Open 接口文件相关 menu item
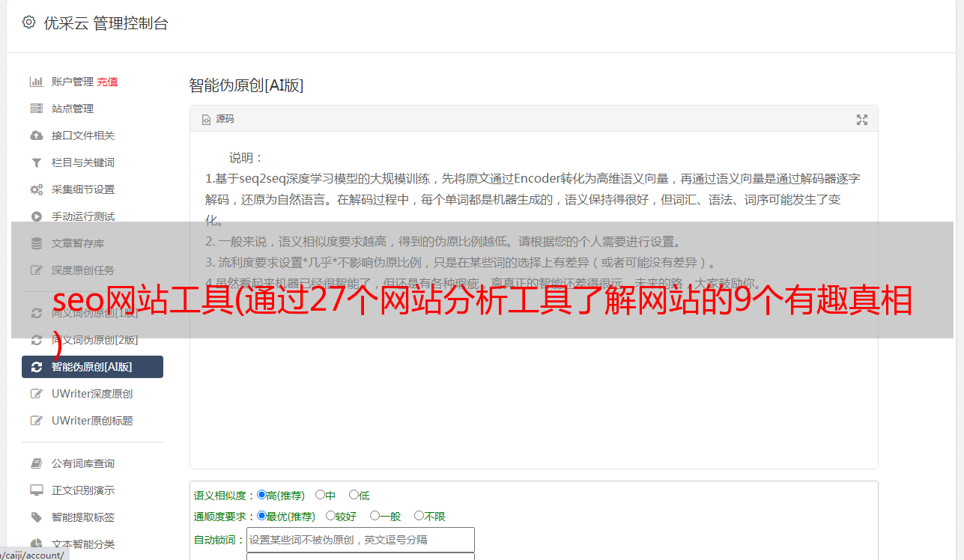This screenshot has height=560, width=964. click(83, 136)
